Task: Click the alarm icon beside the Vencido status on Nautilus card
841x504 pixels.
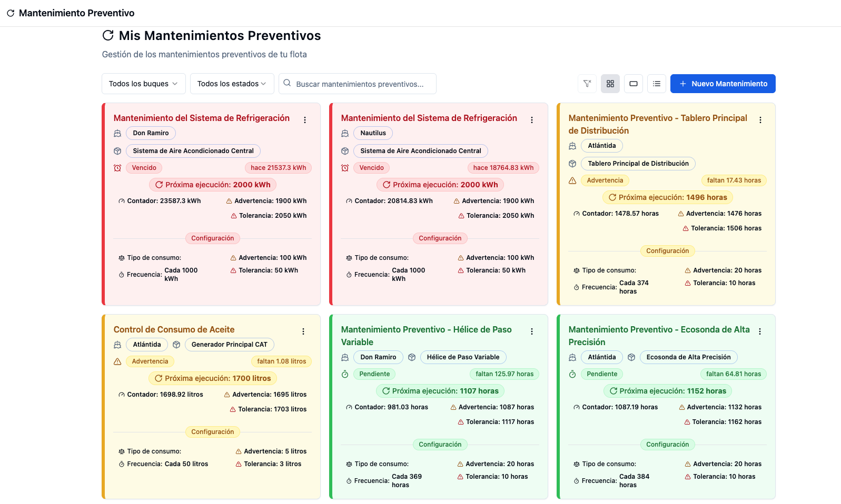Action: [345, 167]
